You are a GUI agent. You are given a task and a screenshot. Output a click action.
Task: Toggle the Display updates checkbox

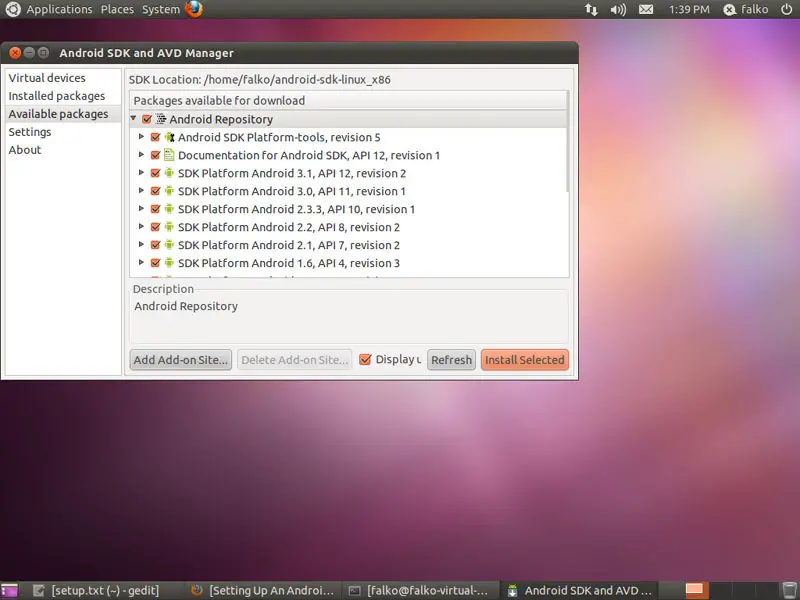[365, 360]
